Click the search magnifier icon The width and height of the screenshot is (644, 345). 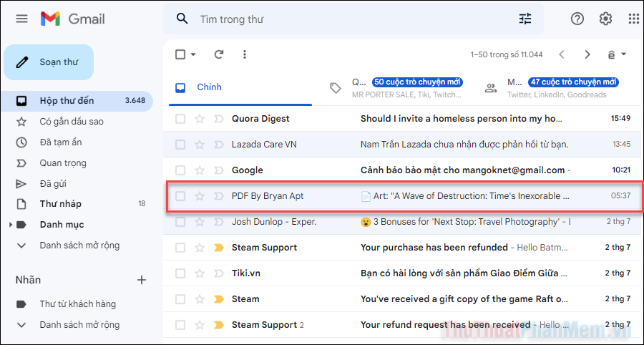point(182,19)
